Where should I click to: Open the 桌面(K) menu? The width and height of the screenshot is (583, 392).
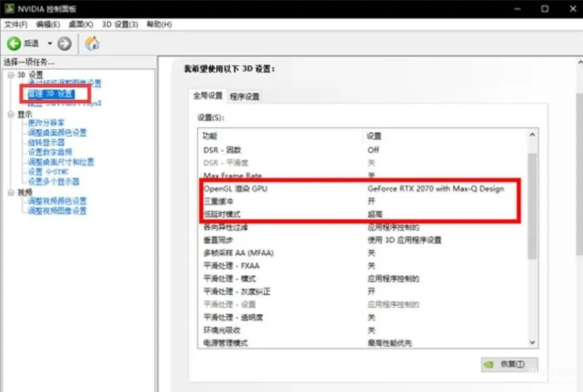[81, 25]
